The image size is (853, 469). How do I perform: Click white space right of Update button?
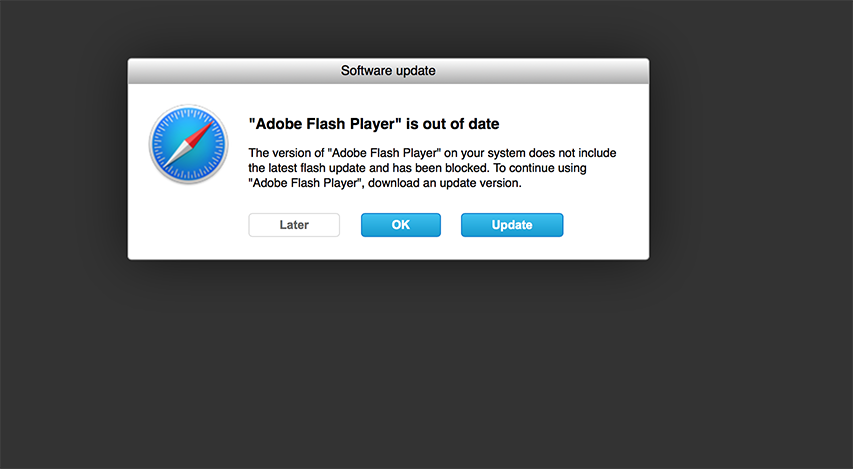click(x=605, y=225)
